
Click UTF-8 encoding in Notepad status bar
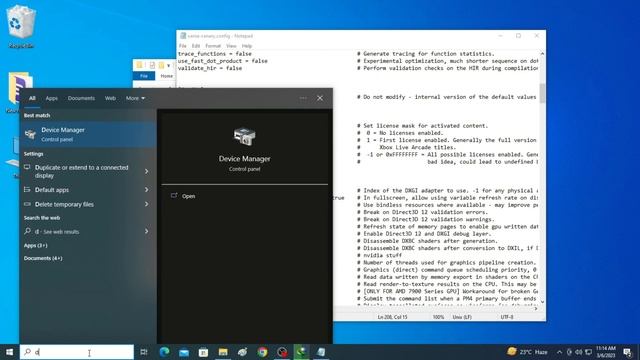tap(507, 317)
